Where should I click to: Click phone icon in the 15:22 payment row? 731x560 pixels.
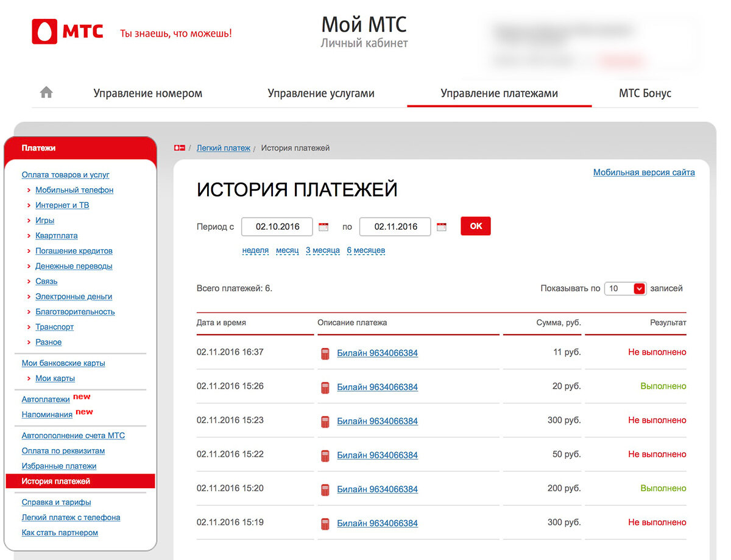(x=325, y=456)
